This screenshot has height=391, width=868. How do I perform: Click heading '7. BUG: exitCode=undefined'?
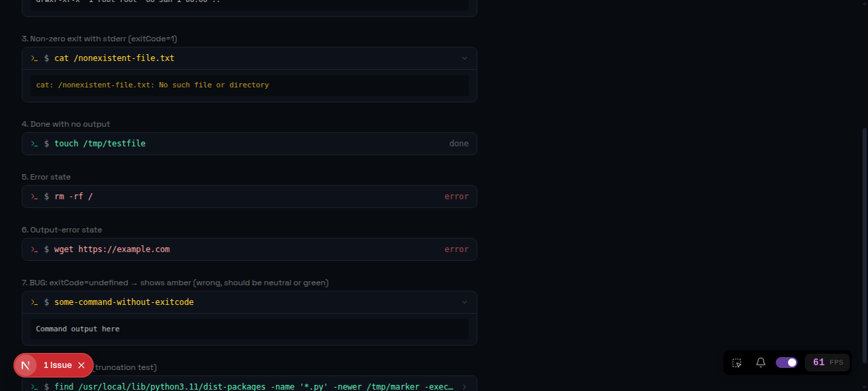point(175,283)
